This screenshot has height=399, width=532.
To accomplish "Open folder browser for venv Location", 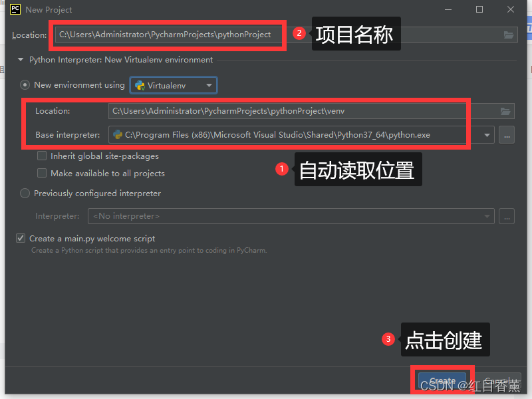I will [x=505, y=111].
